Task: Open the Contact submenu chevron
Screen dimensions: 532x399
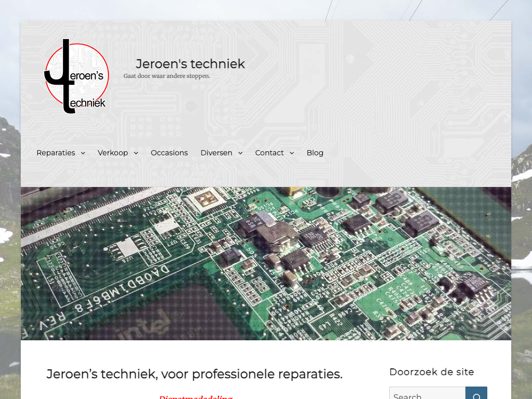Action: [x=291, y=153]
